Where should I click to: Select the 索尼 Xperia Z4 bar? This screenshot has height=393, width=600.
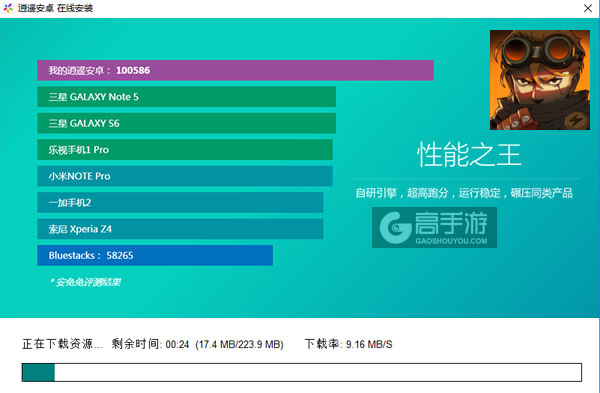click(180, 228)
